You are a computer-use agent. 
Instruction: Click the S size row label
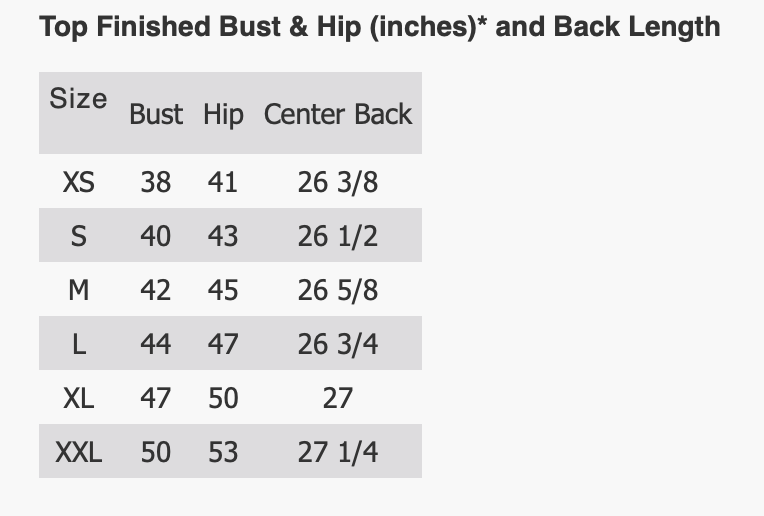[x=78, y=236]
